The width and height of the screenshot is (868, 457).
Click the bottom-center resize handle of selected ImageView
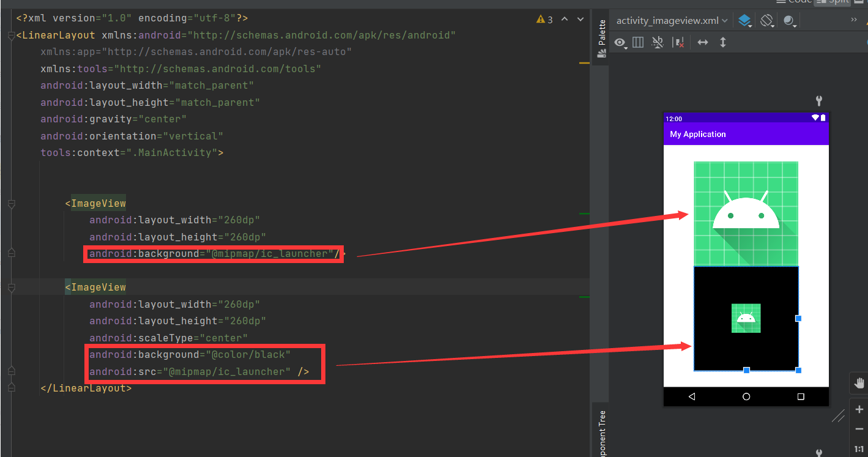(x=746, y=370)
